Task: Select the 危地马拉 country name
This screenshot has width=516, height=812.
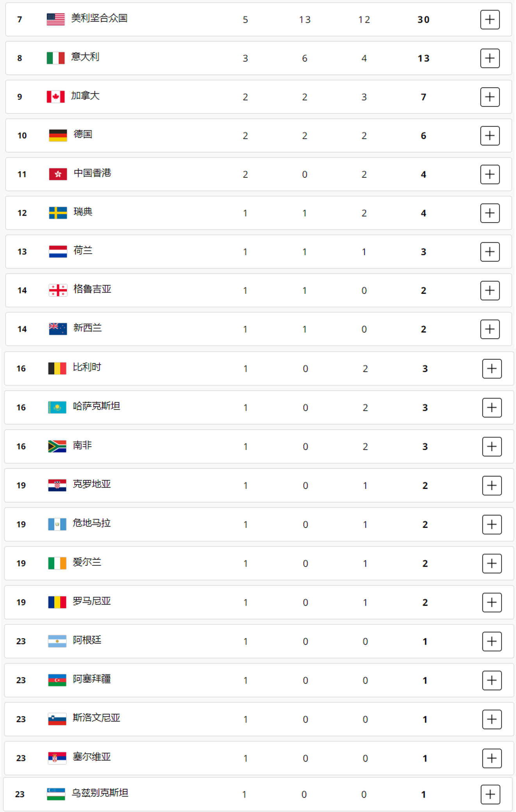Action: coord(92,523)
